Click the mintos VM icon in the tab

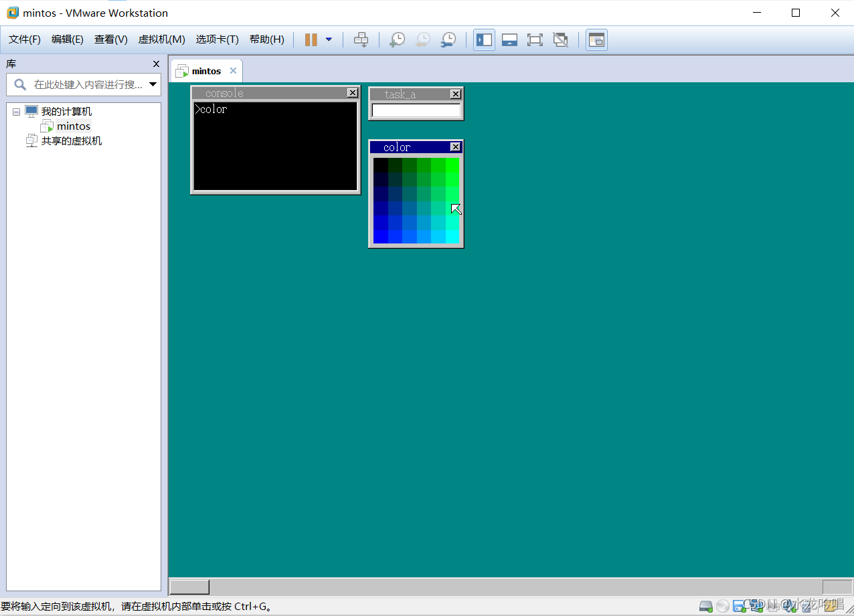pos(182,71)
